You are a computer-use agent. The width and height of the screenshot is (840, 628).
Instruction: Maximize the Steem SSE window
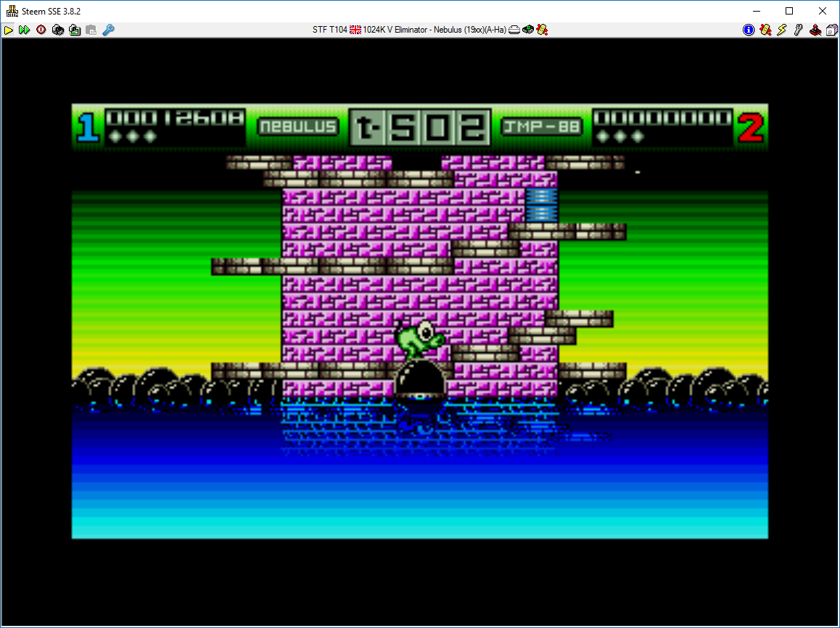pos(789,11)
